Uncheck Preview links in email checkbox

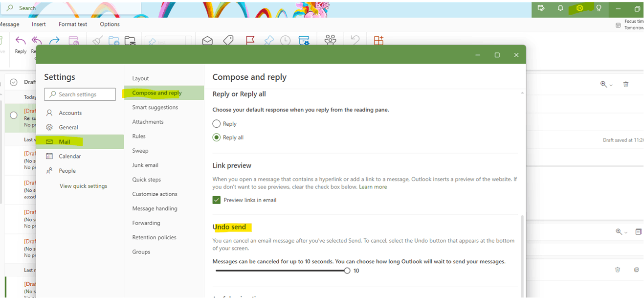[x=217, y=200]
